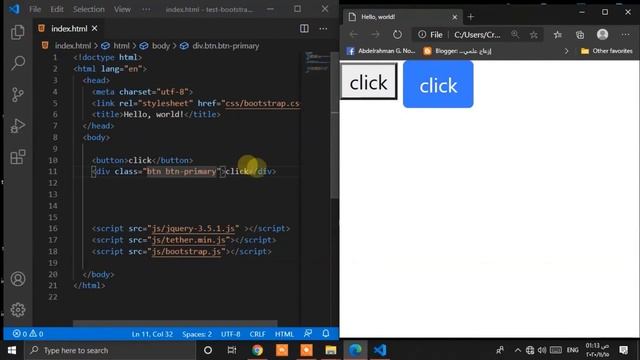640x360 pixels.
Task: Open File Explorer from the taskbar
Action: pyautogui.click(x=331, y=350)
